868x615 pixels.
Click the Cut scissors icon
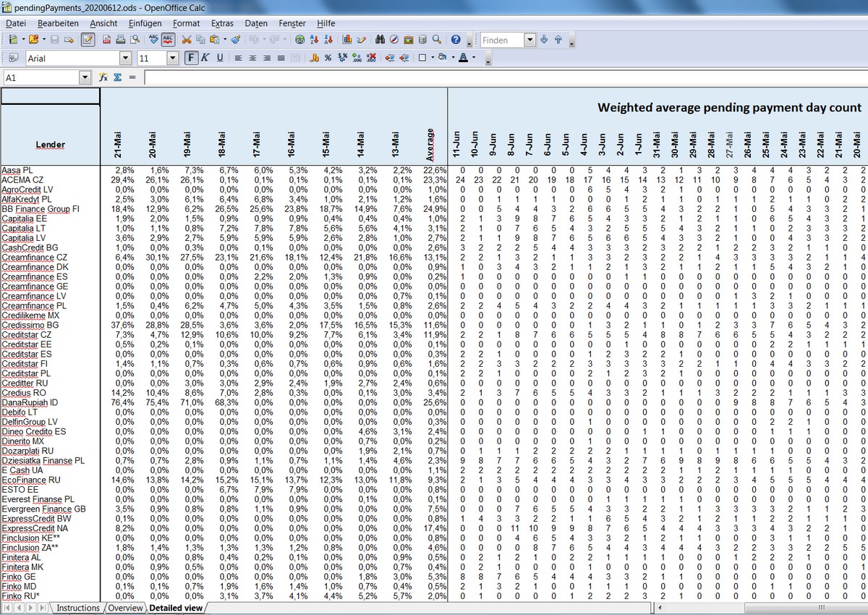[186, 40]
